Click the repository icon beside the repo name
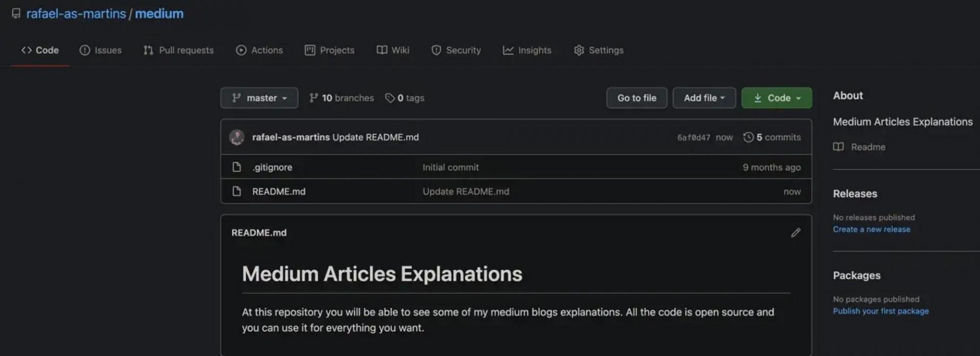The height and width of the screenshot is (356, 980). [16, 13]
